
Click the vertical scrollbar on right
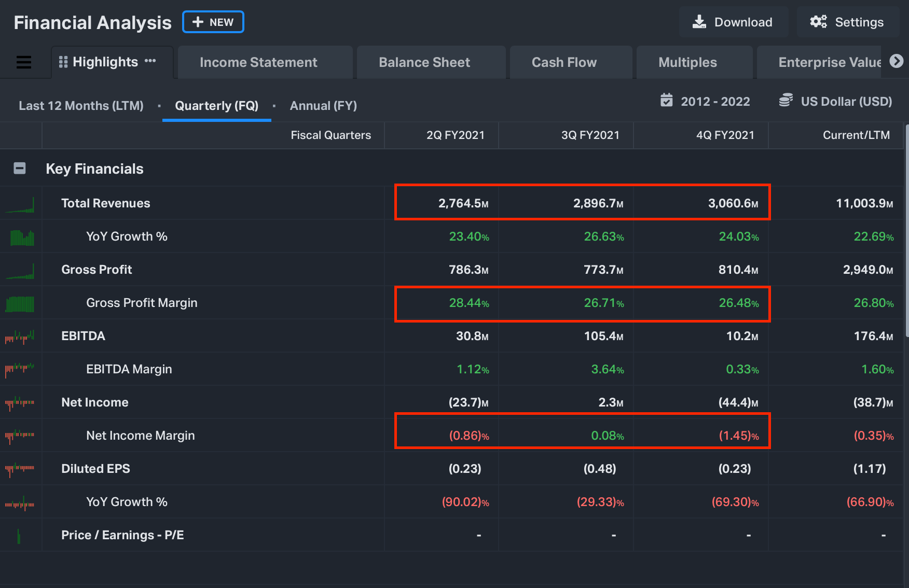tap(906, 231)
